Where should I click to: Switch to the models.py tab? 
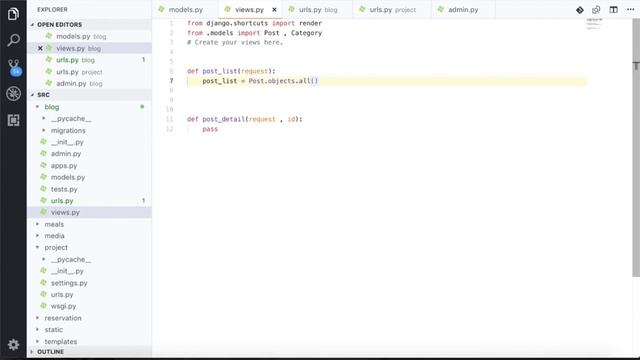(185, 10)
